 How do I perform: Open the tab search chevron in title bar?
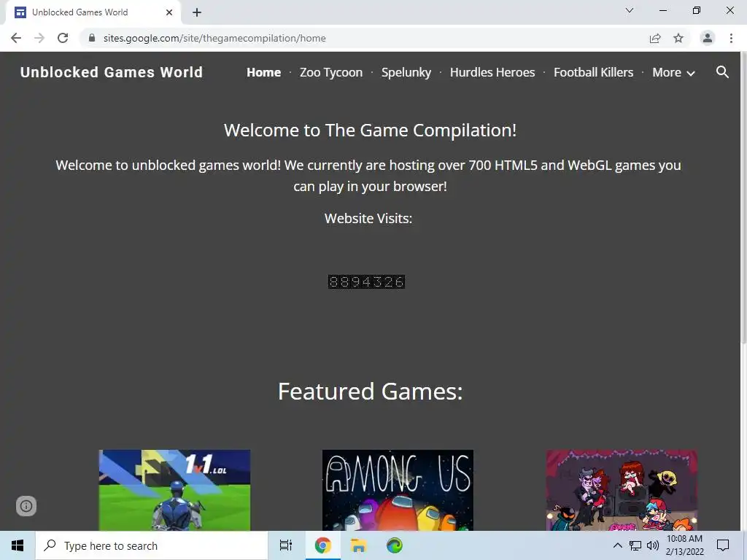(630, 10)
